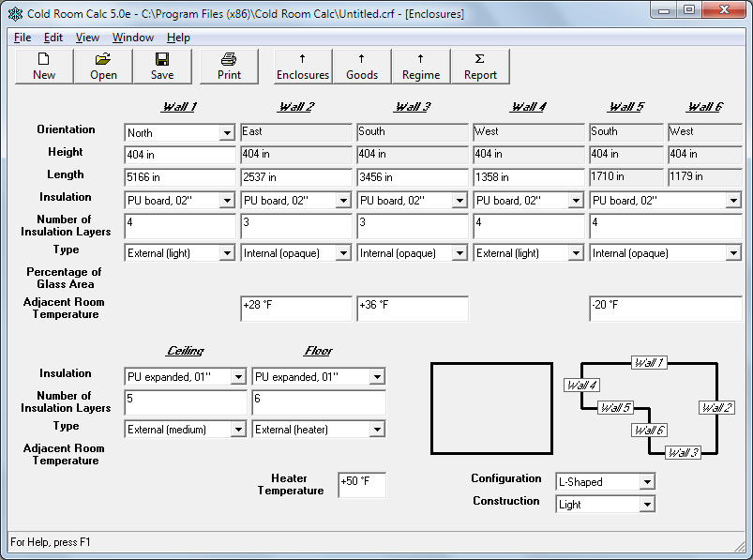Print the document with the Print icon

[228, 66]
